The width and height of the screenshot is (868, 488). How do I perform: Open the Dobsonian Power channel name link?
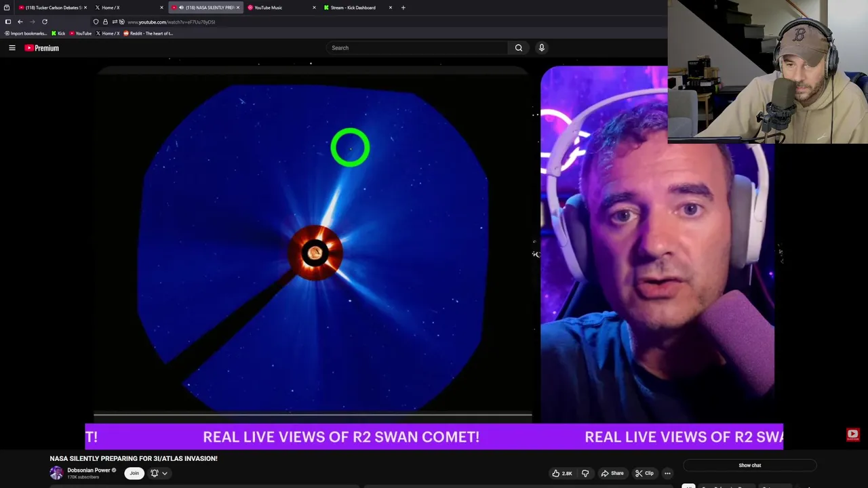click(88, 470)
